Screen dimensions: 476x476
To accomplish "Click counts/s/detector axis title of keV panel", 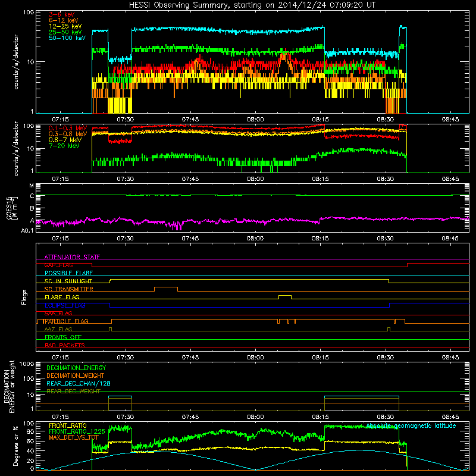I will click(16, 62).
